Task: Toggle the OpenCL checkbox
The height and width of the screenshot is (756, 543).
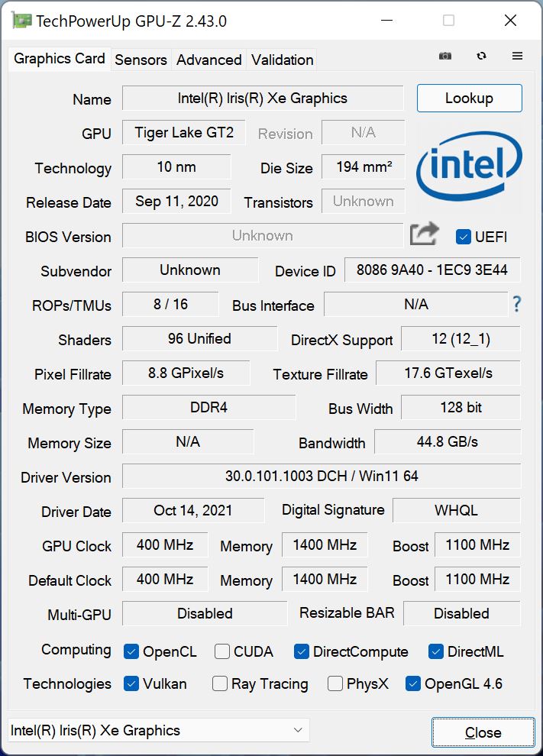Action: click(x=131, y=652)
